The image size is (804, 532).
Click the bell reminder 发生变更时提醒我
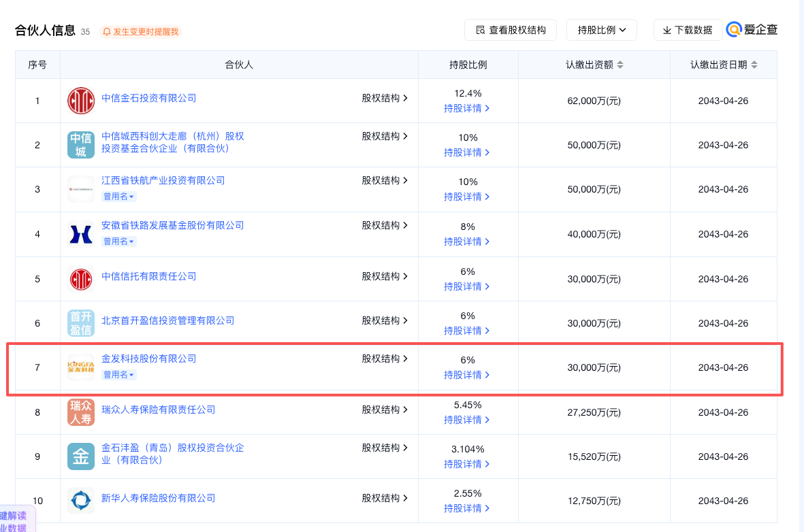[140, 32]
